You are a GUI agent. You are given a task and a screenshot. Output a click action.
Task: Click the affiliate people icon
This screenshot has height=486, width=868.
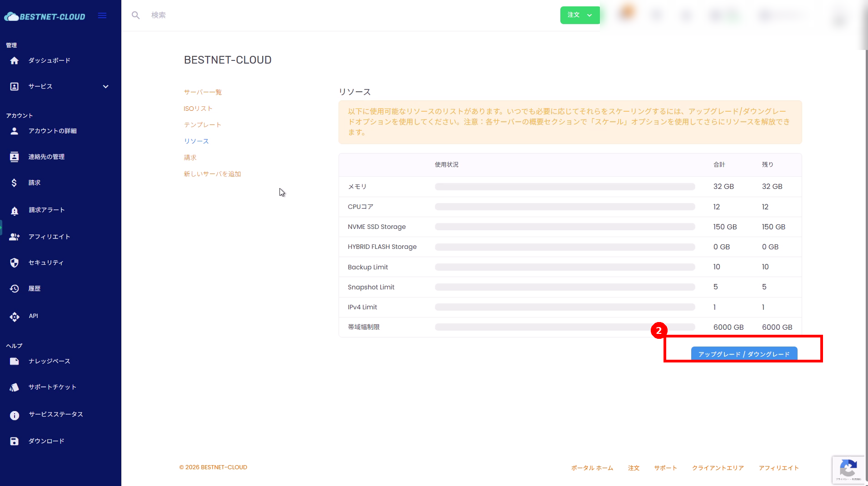15,237
